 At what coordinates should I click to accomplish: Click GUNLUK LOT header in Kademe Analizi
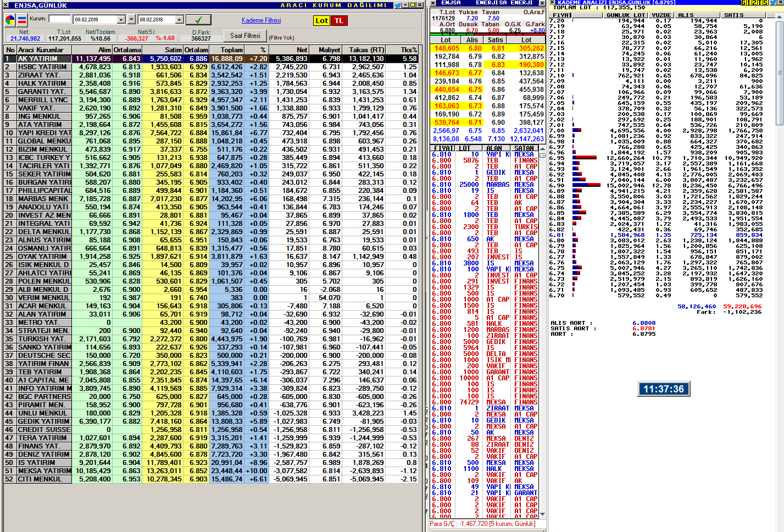626,15
